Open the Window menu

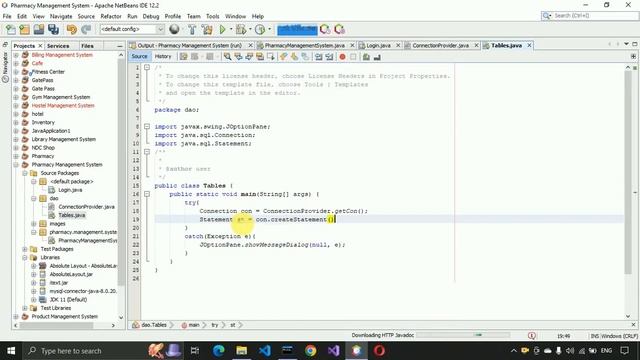coord(236,16)
